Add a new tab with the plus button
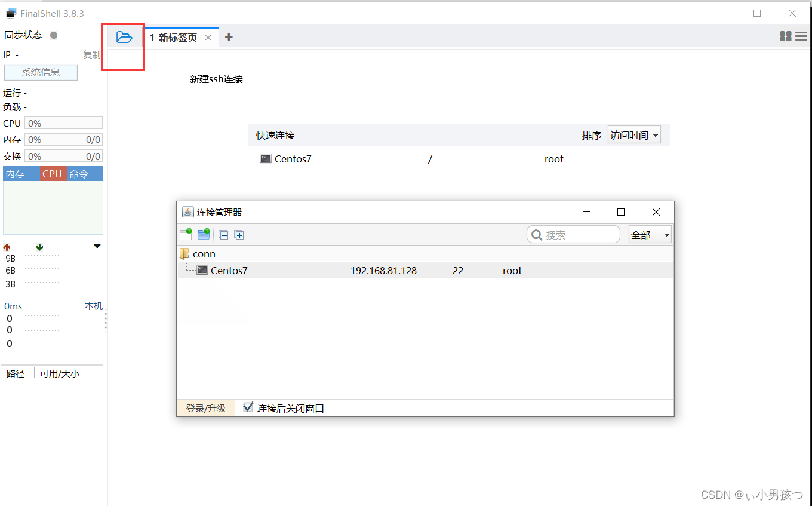812x506 pixels. [x=229, y=37]
